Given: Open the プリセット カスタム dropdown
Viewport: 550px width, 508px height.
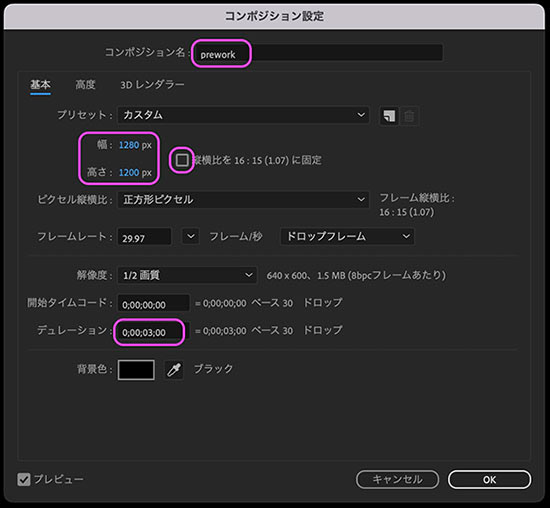Looking at the screenshot, I should coord(243,115).
